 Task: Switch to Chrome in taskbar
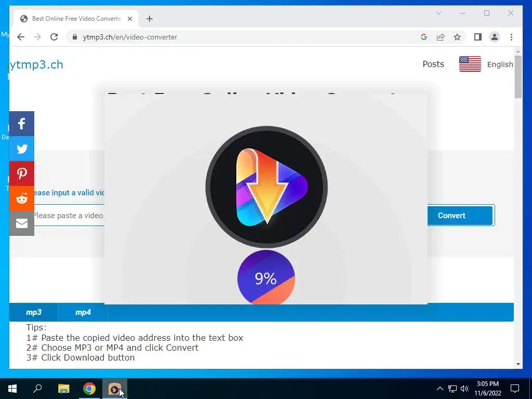[89, 389]
